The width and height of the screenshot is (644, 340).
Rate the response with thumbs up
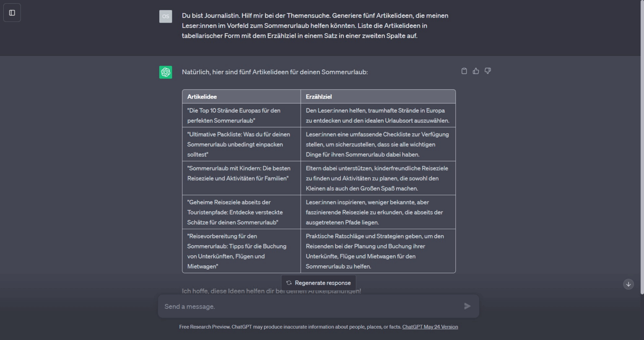point(476,71)
